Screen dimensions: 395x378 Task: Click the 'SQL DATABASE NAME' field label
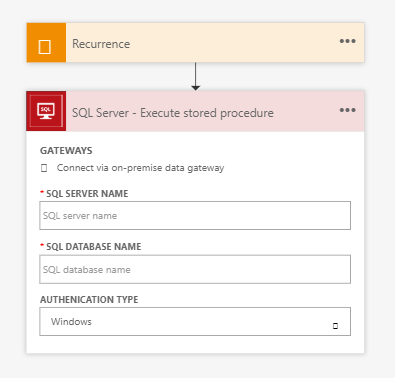click(x=94, y=247)
